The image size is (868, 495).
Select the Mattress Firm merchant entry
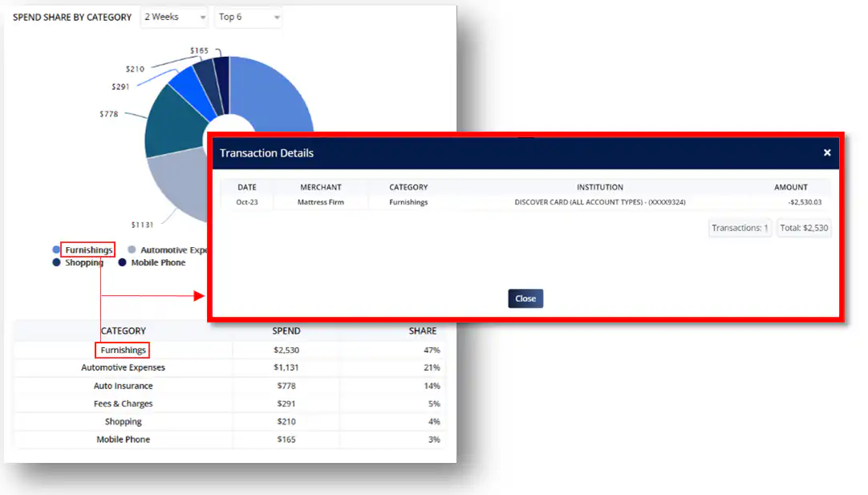pyautogui.click(x=320, y=202)
